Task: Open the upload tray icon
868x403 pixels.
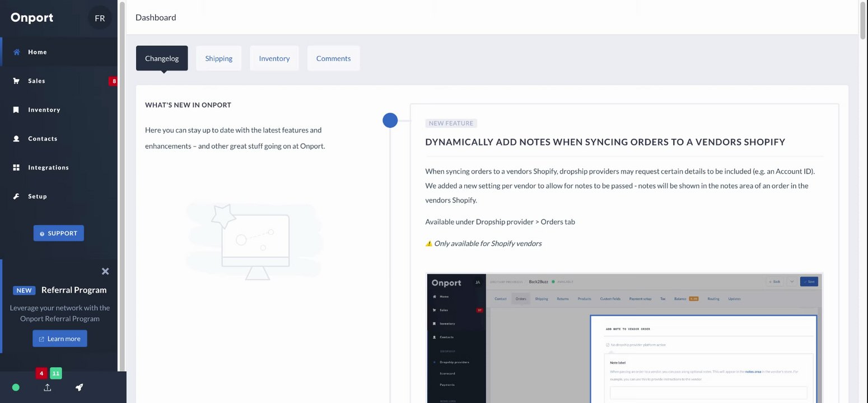Action: click(48, 387)
